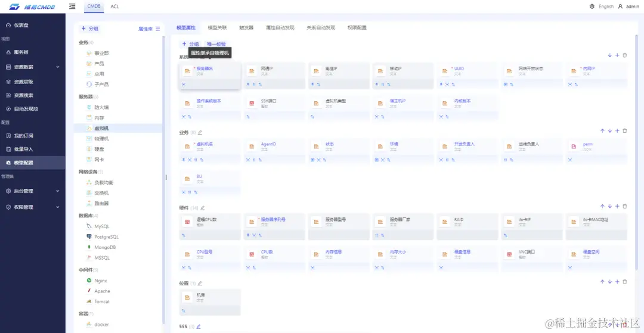
Task: Open the 关系自动发现 tab
Action: point(321,27)
